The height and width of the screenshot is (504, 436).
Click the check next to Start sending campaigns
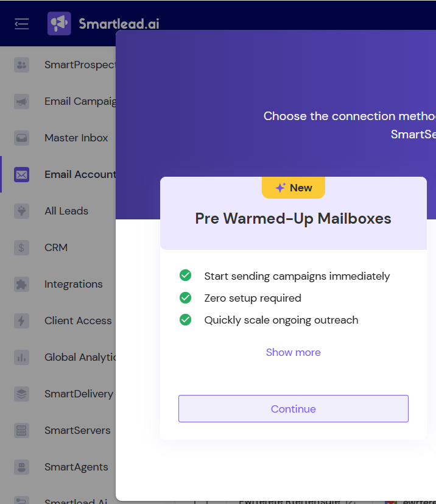coord(186,276)
